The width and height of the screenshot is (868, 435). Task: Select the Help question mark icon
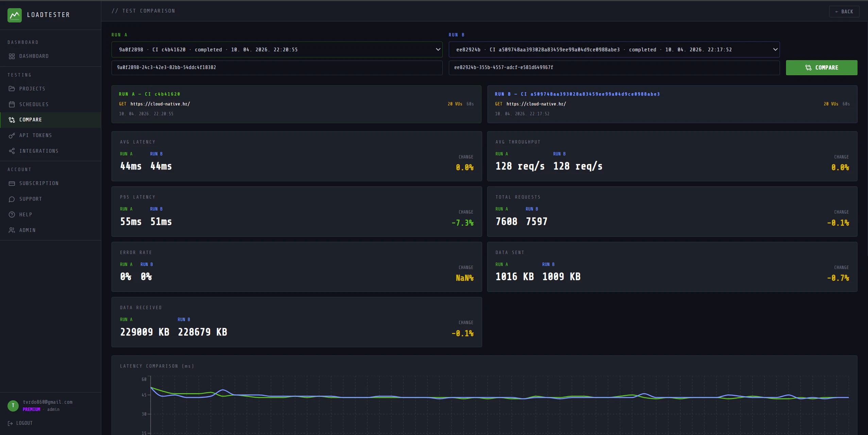click(x=12, y=215)
